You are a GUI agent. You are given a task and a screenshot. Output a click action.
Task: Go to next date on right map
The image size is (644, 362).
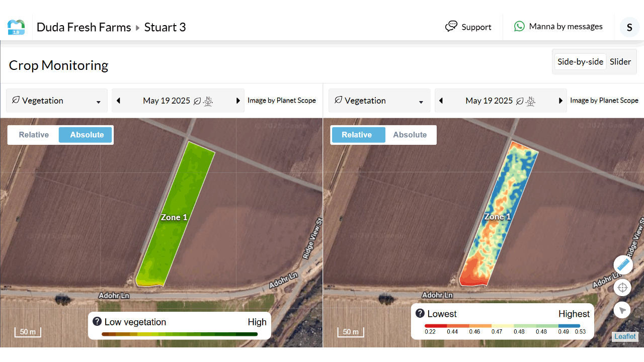pyautogui.click(x=560, y=101)
